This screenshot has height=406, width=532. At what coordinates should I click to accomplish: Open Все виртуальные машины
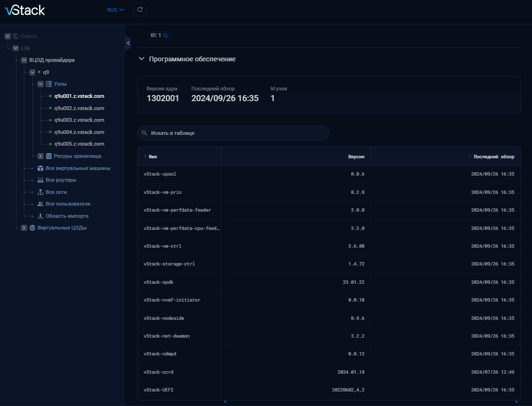pyautogui.click(x=78, y=168)
